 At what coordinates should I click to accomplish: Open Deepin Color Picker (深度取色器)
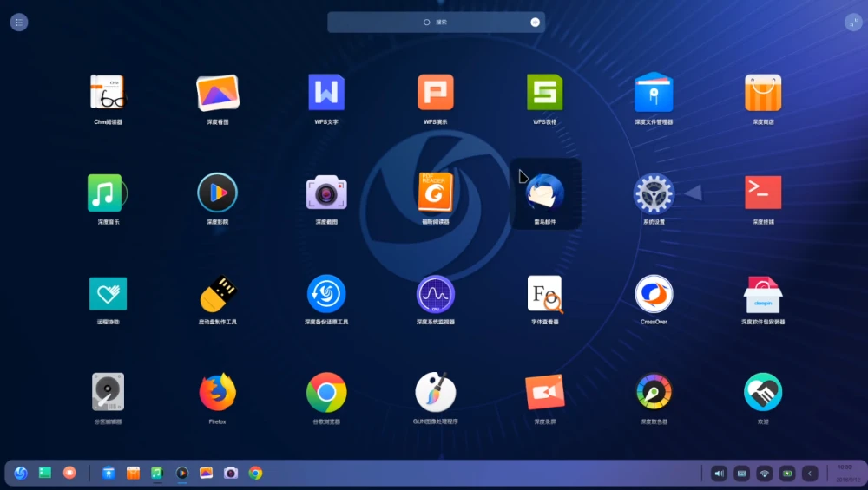tap(654, 392)
